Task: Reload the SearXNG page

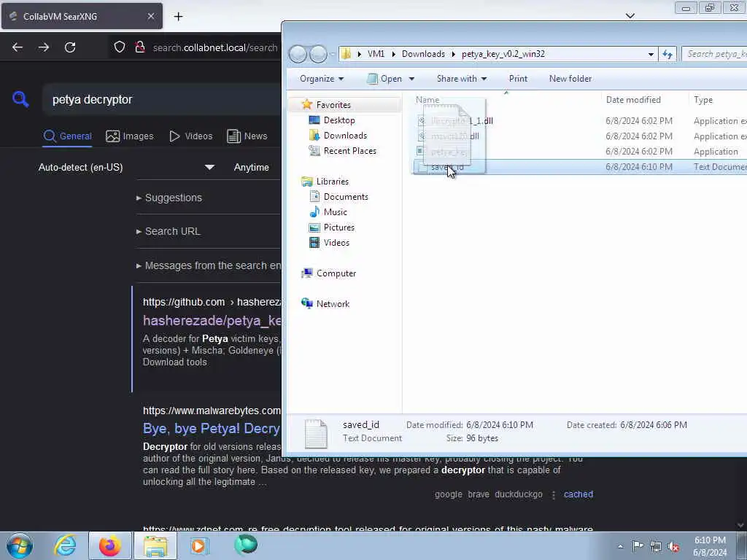Action: point(70,47)
